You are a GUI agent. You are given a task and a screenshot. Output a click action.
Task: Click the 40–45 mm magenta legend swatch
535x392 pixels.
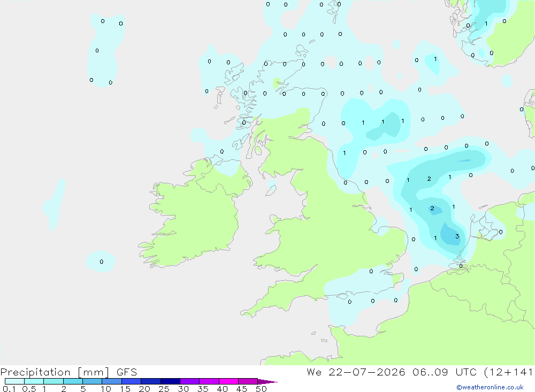[x=228, y=381]
